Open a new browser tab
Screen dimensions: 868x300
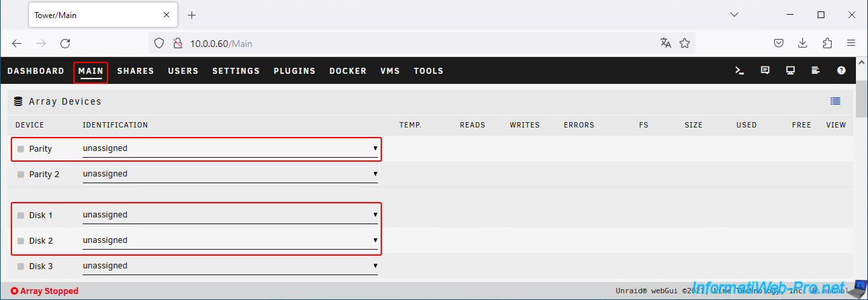(x=191, y=15)
